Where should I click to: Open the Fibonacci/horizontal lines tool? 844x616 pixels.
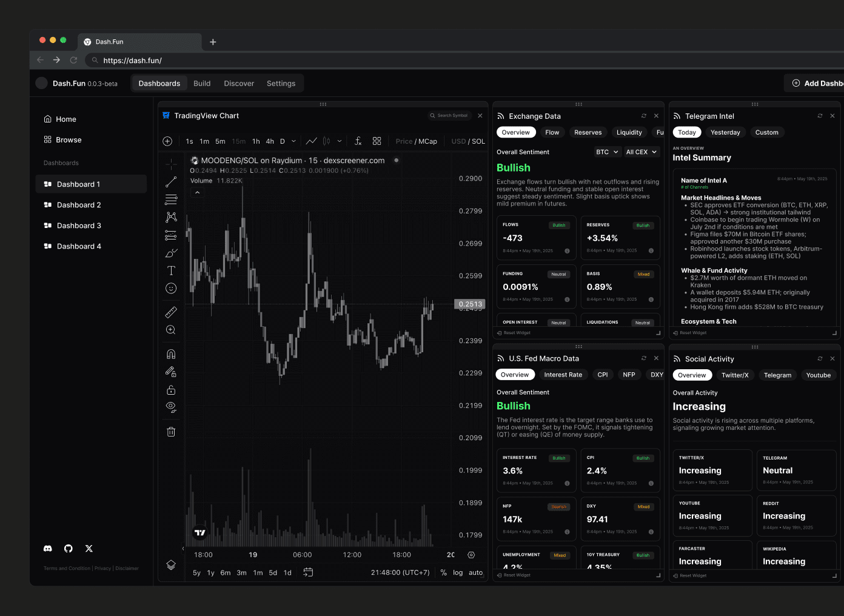(171, 199)
